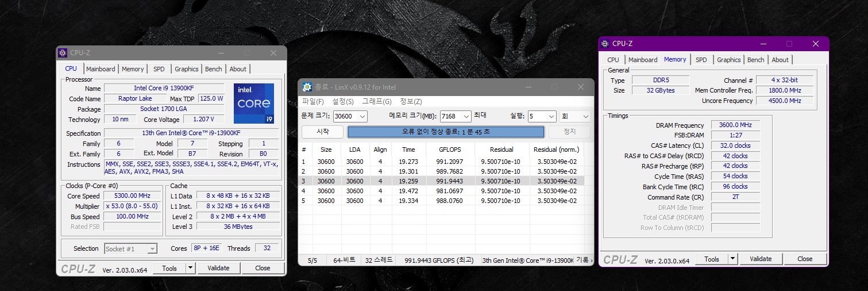Click the CPU-Z app icon in purple-titled window
Image resolution: width=868 pixels, height=291 pixels.
point(605,44)
